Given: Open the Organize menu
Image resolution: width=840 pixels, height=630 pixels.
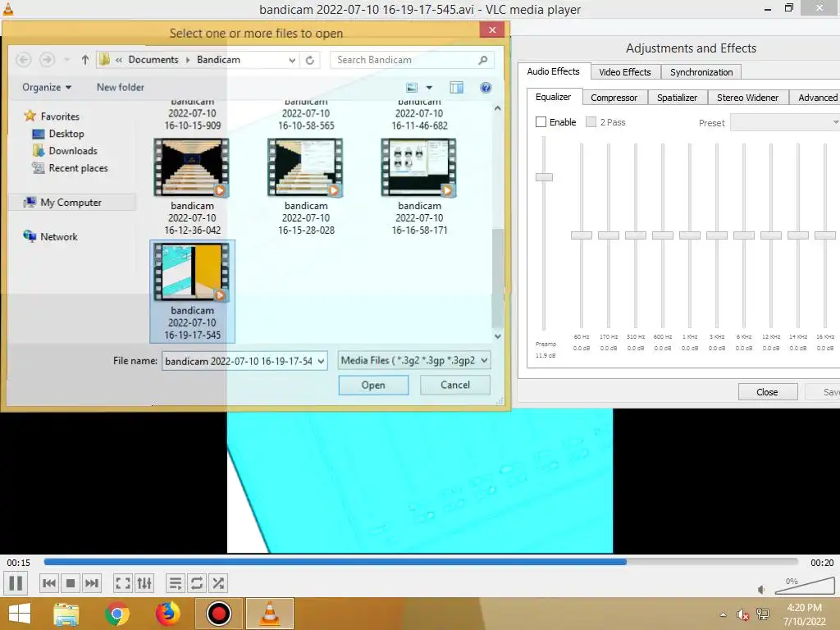Looking at the screenshot, I should (47, 87).
